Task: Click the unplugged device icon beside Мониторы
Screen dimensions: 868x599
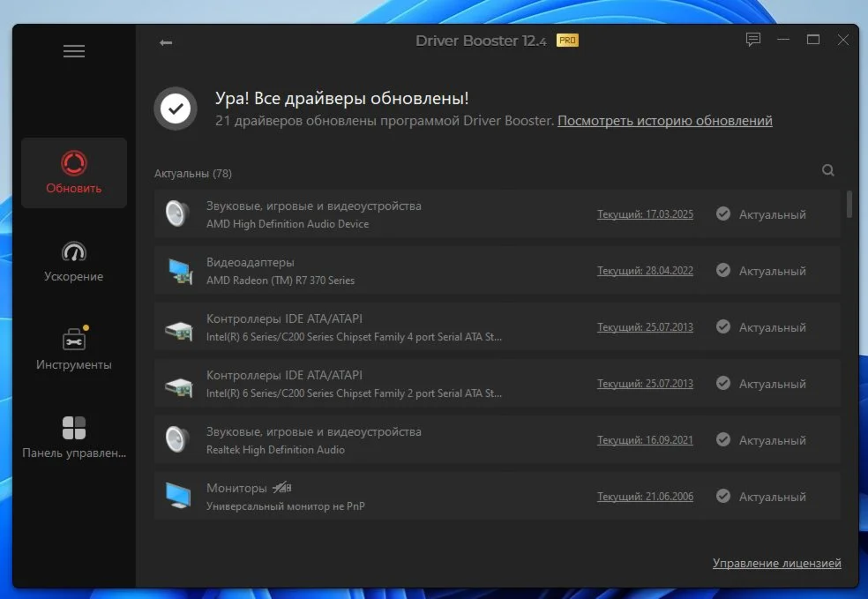Action: click(x=281, y=488)
